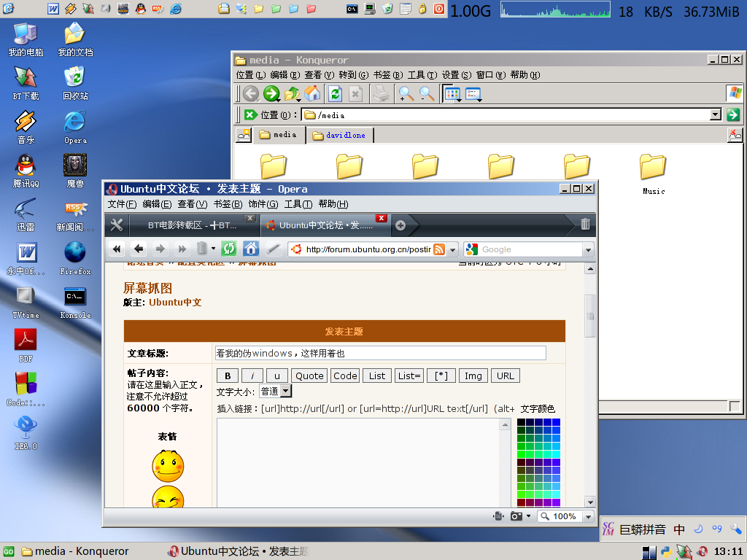Open Opera's 文件 menu
Viewport: 747px width, 560px height.
click(122, 204)
